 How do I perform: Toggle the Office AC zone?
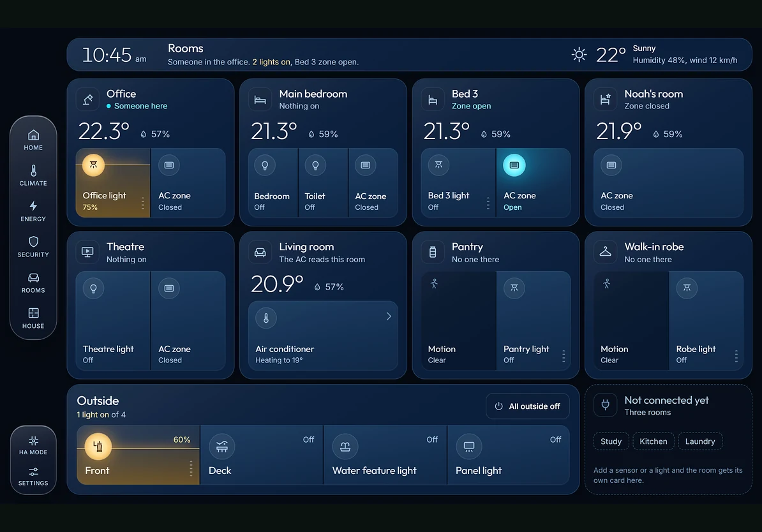coord(188,182)
